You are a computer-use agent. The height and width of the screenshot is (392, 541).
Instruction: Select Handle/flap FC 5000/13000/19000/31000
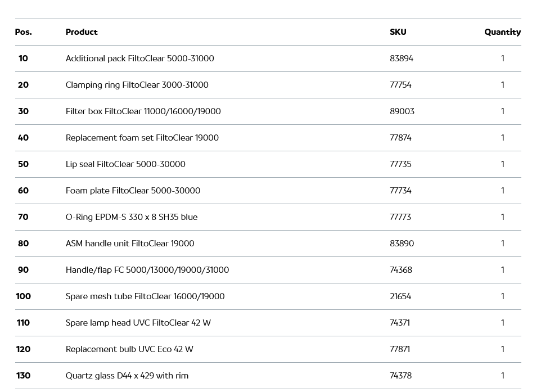[x=147, y=270]
